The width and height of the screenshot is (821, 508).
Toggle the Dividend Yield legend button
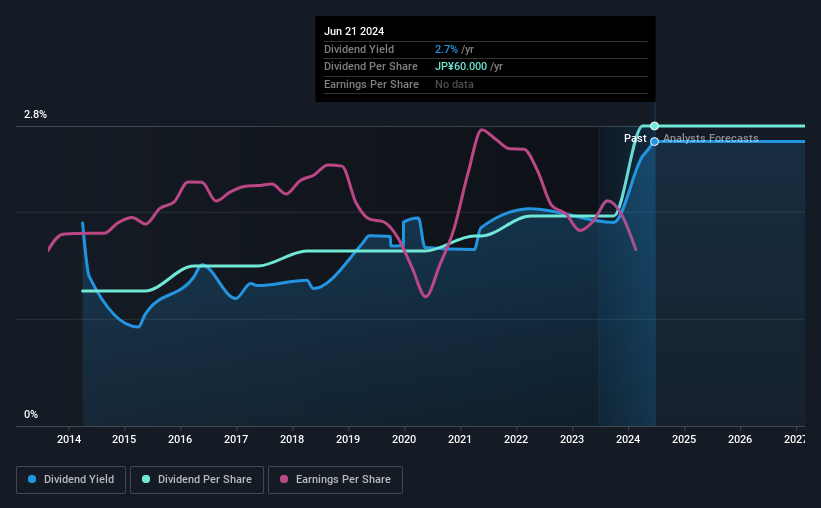(71, 480)
